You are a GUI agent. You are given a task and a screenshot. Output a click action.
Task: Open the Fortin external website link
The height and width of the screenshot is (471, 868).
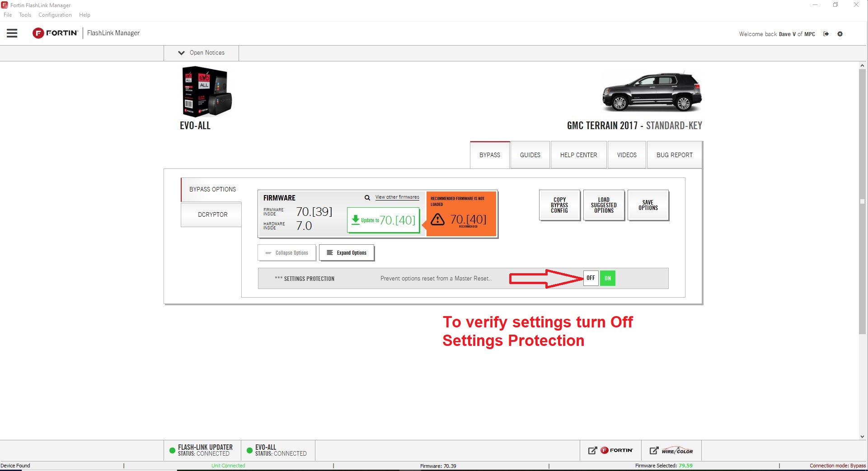point(610,450)
